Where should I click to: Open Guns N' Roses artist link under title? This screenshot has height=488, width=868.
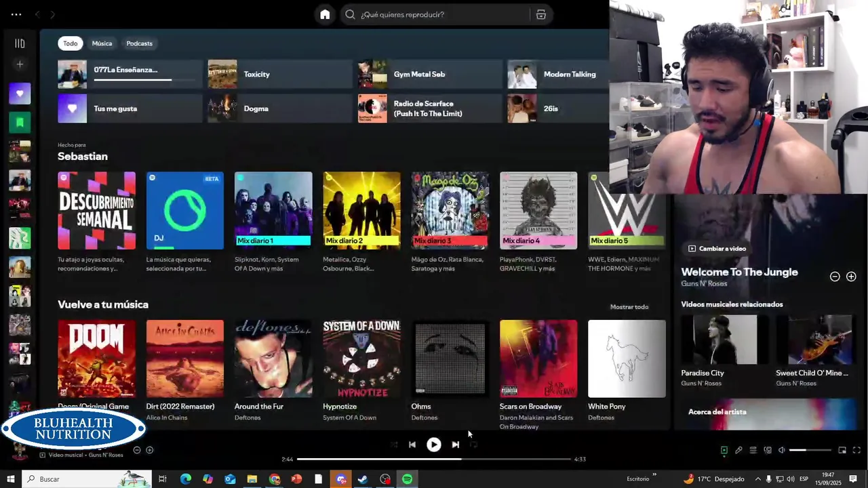click(x=704, y=283)
